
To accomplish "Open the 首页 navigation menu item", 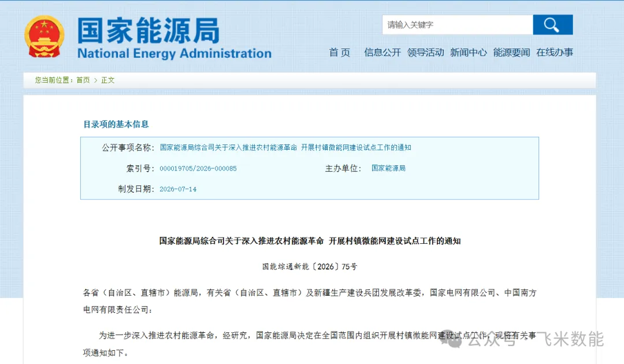I will tap(340, 53).
